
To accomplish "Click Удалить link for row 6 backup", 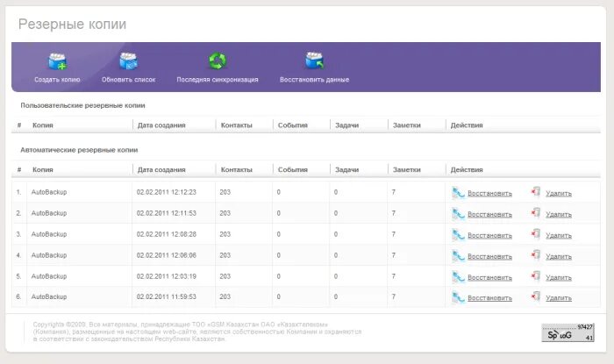I will pyautogui.click(x=559, y=298).
